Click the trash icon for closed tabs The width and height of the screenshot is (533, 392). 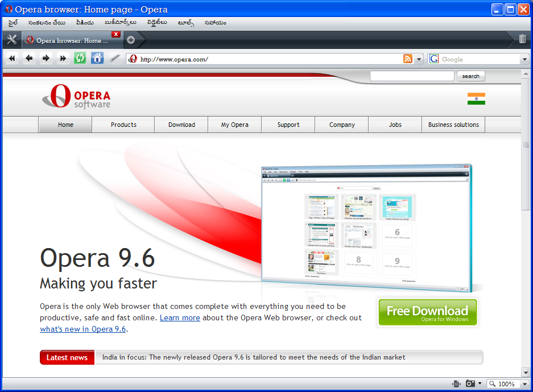[521, 40]
